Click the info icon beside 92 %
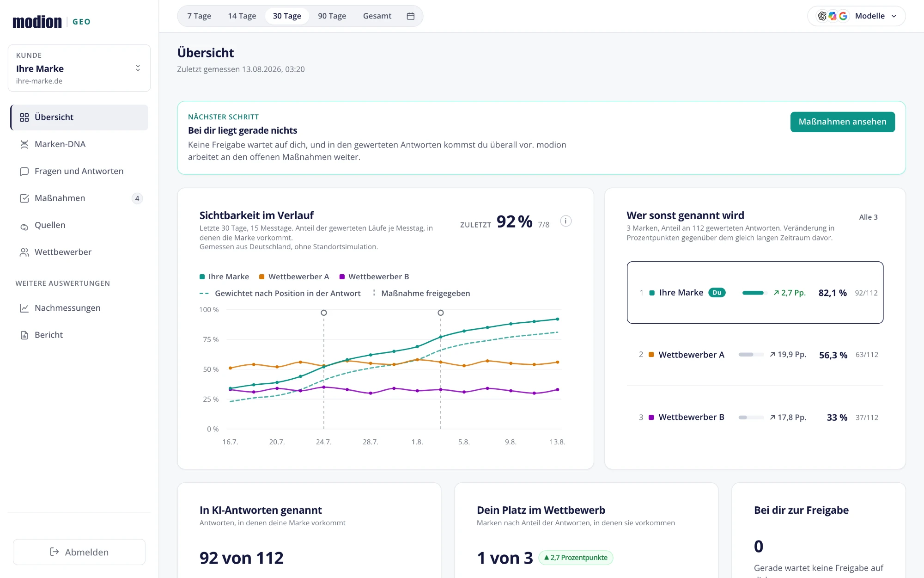 pyautogui.click(x=565, y=221)
